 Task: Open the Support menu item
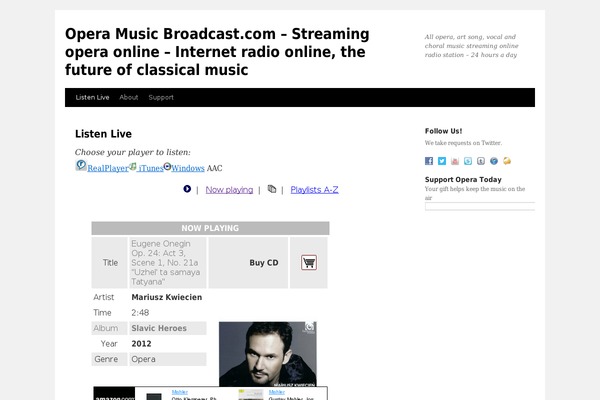click(161, 98)
